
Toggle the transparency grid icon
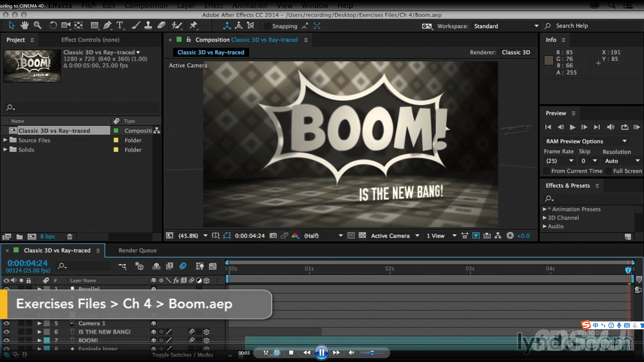click(362, 236)
